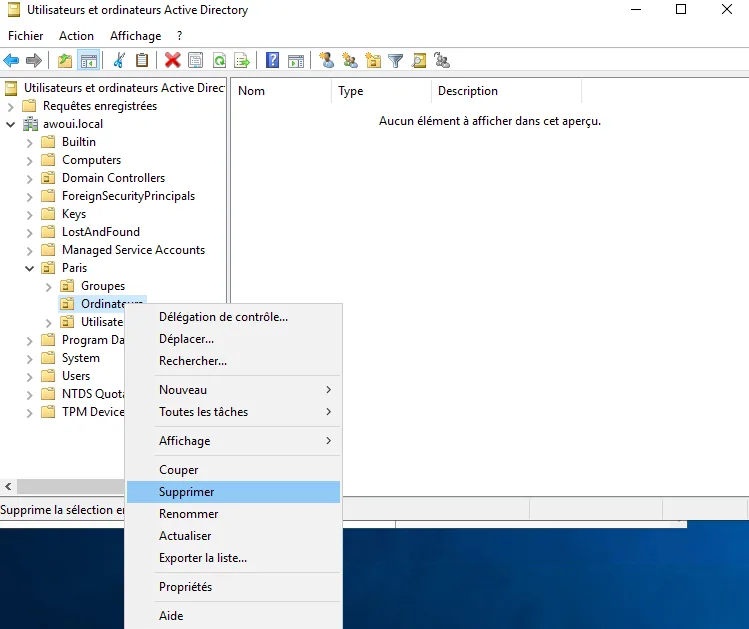The image size is (749, 629).
Task: Open the Affichage menu in menu bar
Action: (x=136, y=36)
